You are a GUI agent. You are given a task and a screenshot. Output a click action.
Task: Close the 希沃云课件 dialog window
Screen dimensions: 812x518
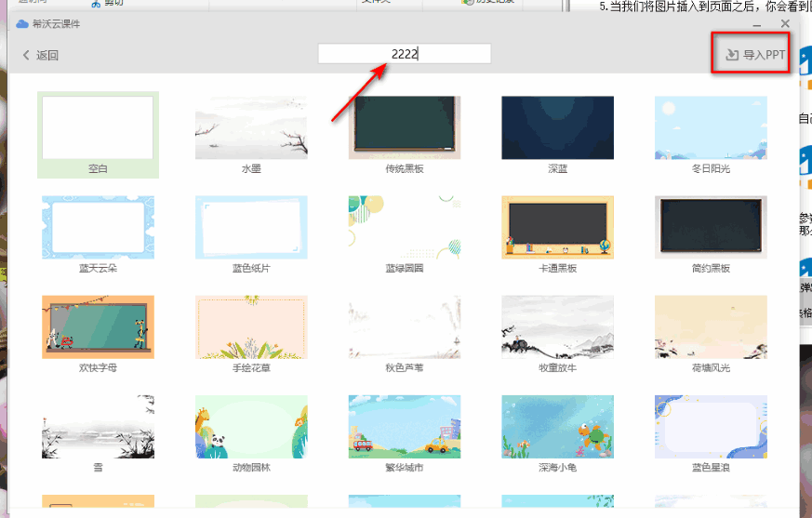coord(785,24)
